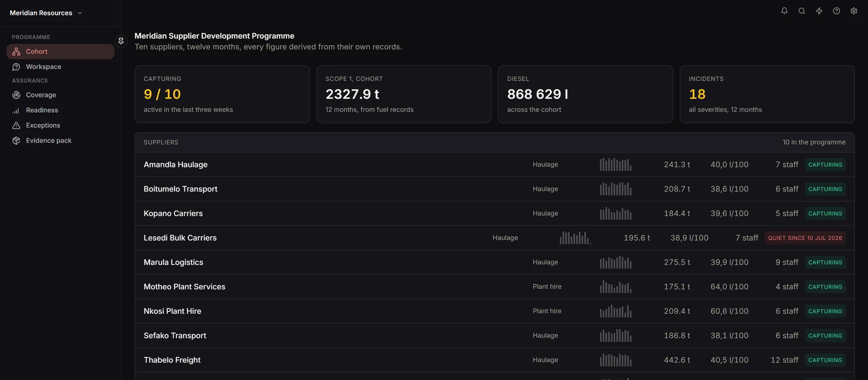The image size is (868, 380).
Task: Open the Exceptions section
Action: [60, 126]
